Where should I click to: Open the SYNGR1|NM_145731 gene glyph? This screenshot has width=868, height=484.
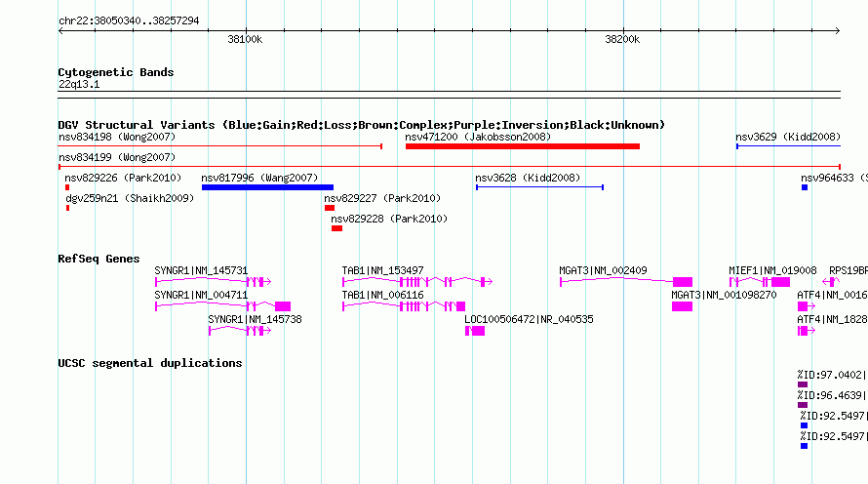pyautogui.click(x=214, y=282)
